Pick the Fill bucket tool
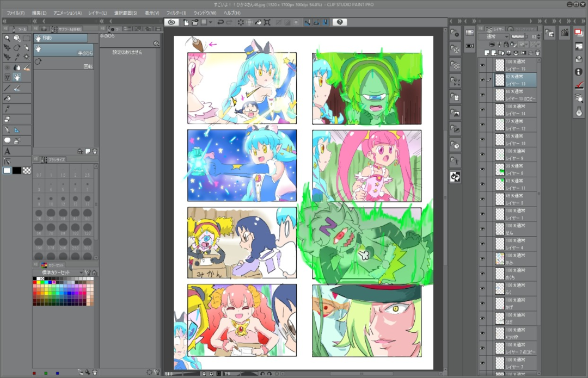Image resolution: width=588 pixels, height=378 pixels. click(x=7, y=98)
